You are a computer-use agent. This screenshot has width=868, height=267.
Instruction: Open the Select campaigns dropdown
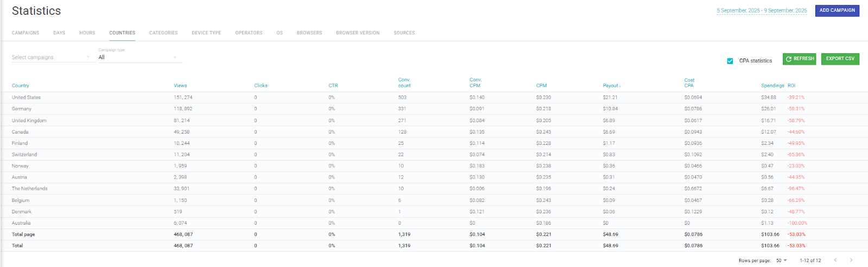pos(51,57)
